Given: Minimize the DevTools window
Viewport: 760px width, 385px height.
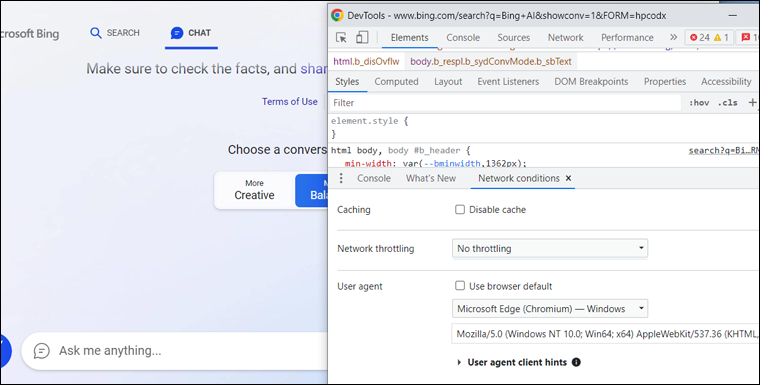Looking at the screenshot, I should pyautogui.click(x=732, y=16).
